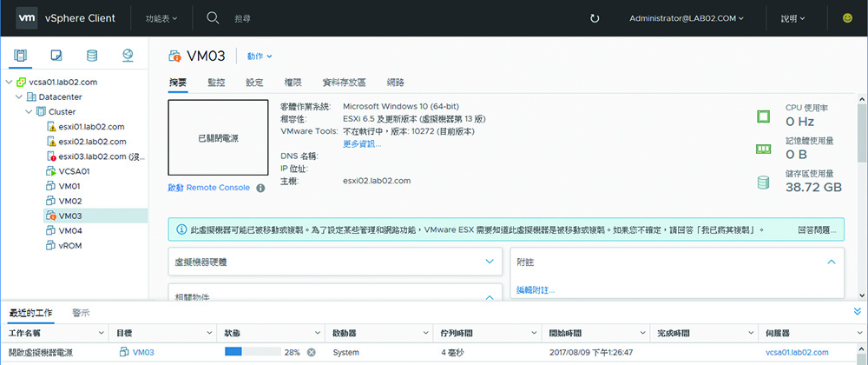868x365 pixels.
Task: Click the 28% task progress bar
Action: [x=253, y=352]
